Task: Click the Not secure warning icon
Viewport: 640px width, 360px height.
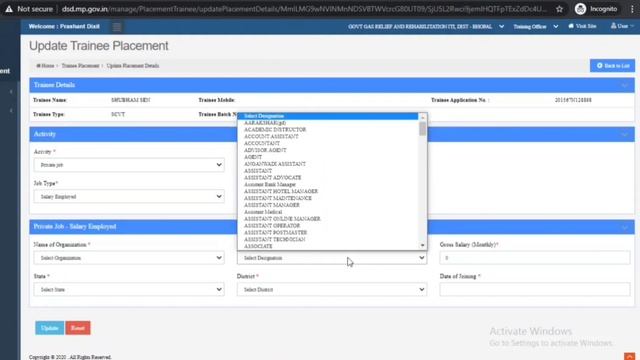Action: point(9,9)
